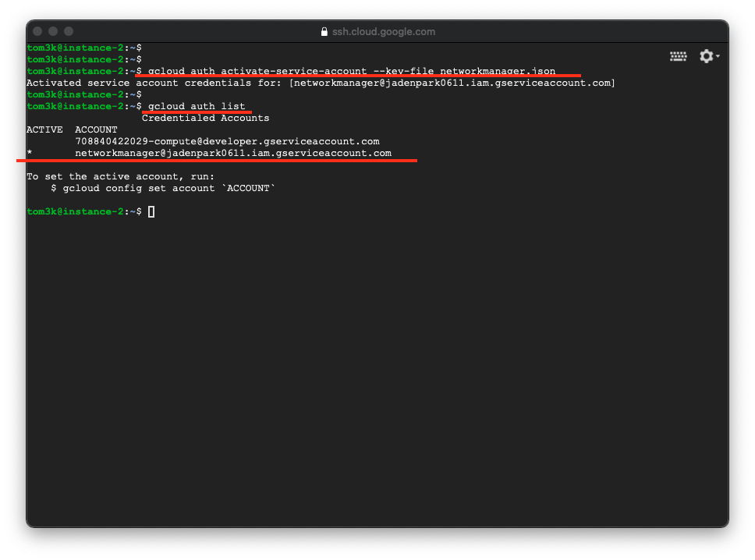The width and height of the screenshot is (755, 560).
Task: Click the yellow minimize window button
Action: click(53, 31)
